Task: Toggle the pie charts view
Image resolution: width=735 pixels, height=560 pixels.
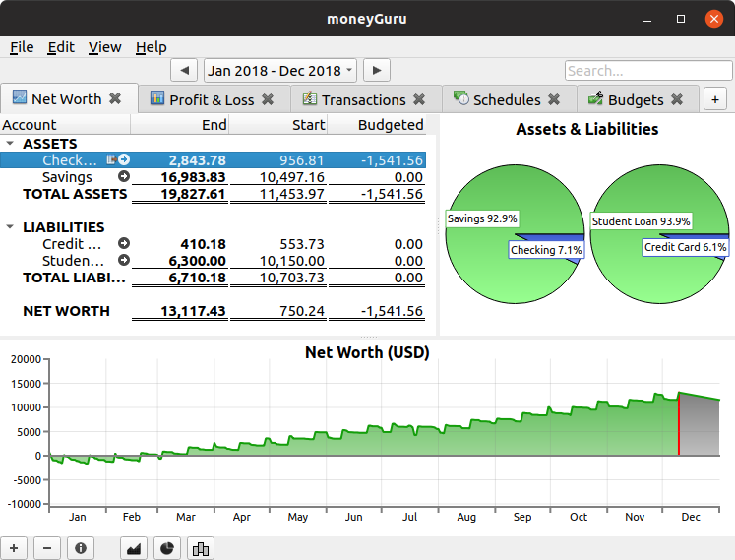Action: coord(167,548)
